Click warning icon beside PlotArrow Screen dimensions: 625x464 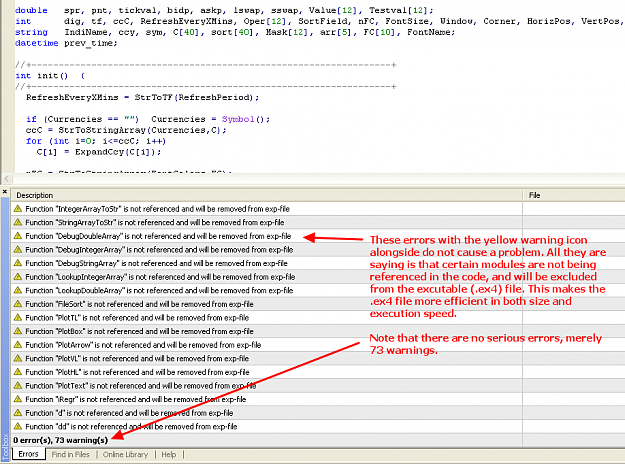(x=18, y=344)
